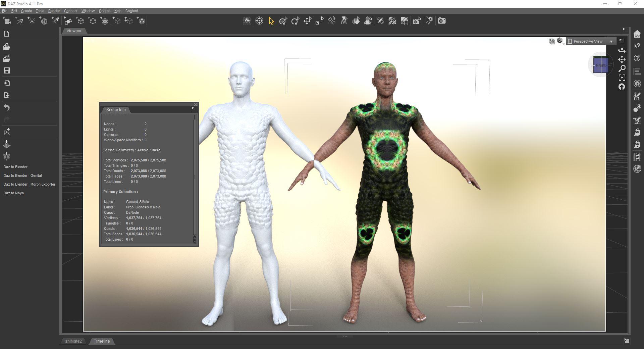
Task: Click the help question mark icon
Action: tap(637, 58)
